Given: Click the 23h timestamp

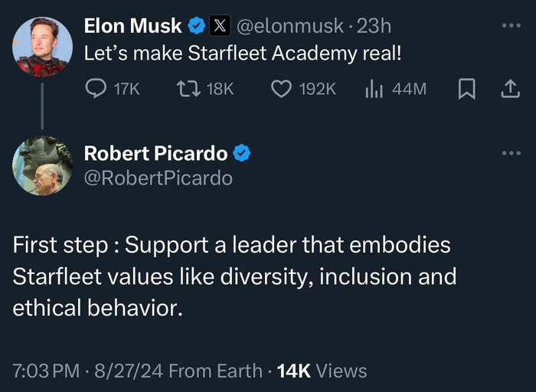Looking at the screenshot, I should (x=374, y=26).
